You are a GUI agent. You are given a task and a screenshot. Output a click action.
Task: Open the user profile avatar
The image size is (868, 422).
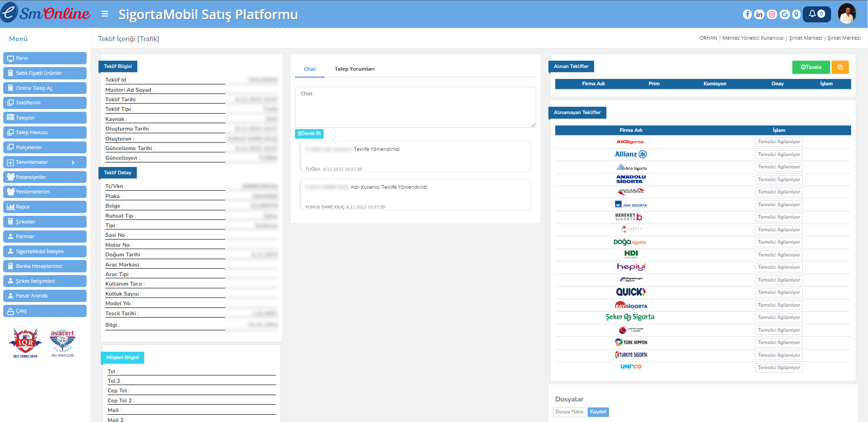point(847,14)
